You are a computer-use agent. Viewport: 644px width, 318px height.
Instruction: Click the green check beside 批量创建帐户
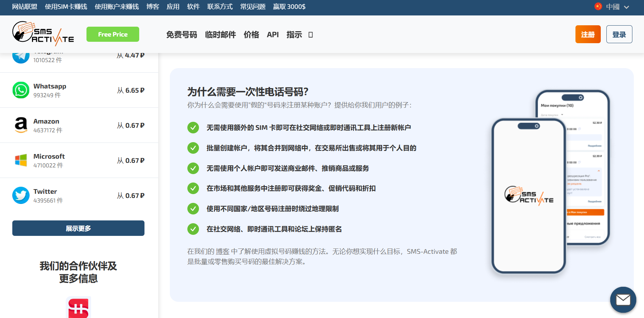193,148
